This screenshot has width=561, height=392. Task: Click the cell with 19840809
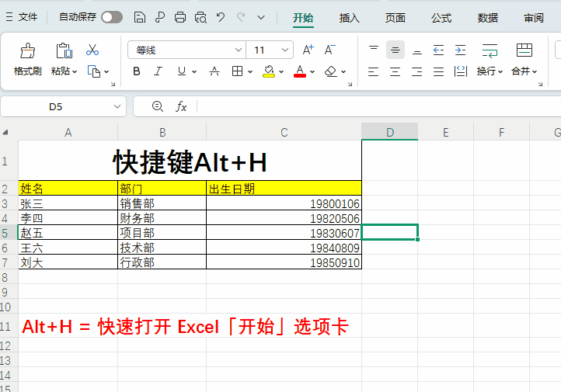tap(284, 248)
